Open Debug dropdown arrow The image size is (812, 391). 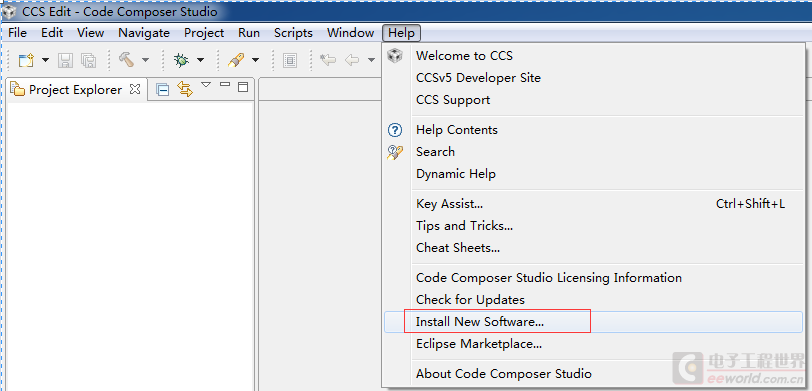(x=200, y=60)
